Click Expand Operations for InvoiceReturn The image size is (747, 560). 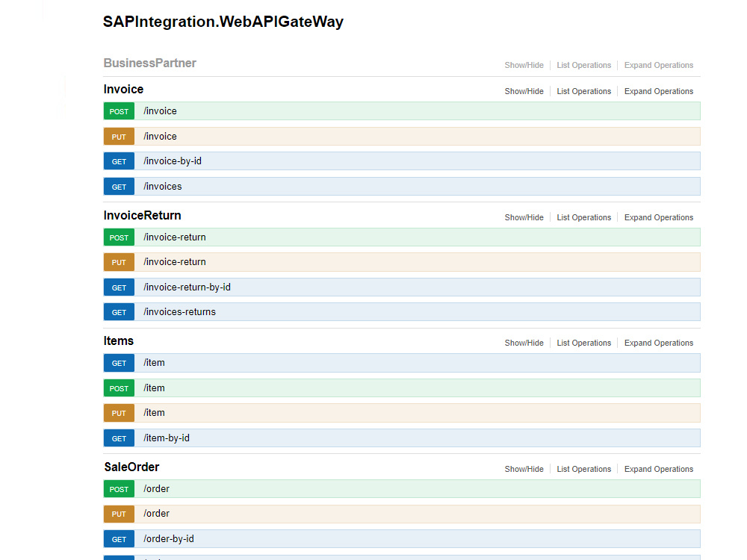[x=658, y=217]
